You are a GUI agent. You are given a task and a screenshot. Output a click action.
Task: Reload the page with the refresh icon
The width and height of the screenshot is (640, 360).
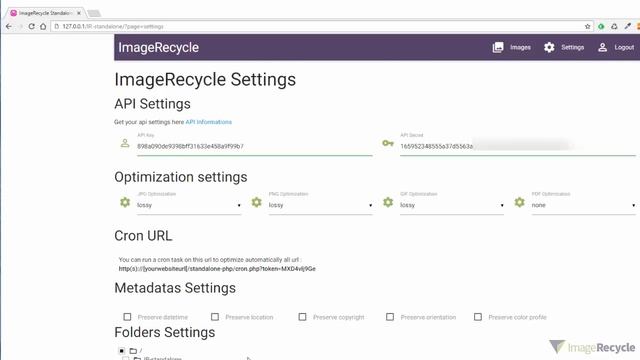(x=31, y=26)
